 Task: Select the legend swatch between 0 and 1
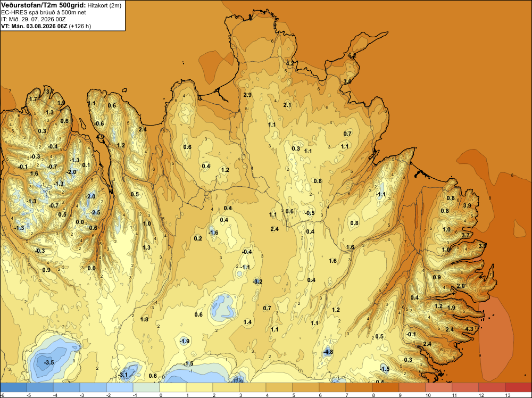click(x=173, y=387)
